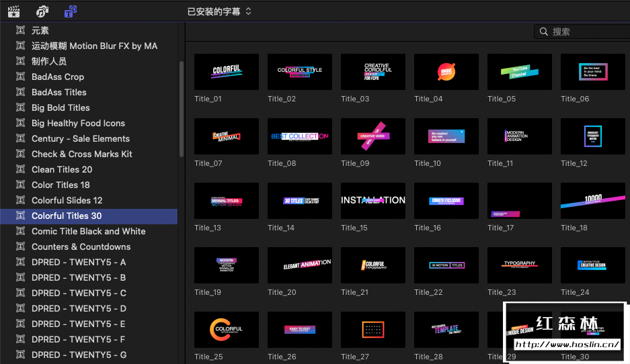The width and height of the screenshot is (630, 364).
Task: Select the Title_25 Colorful ring thumbnail
Action: point(227,330)
